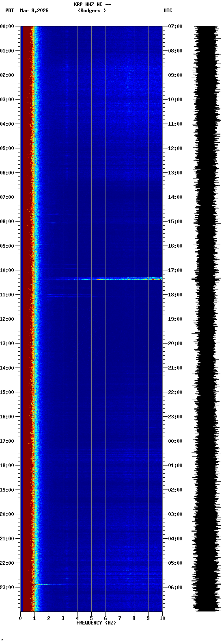
Task: Click the 00:00 UTC time label
Action: pos(175,441)
